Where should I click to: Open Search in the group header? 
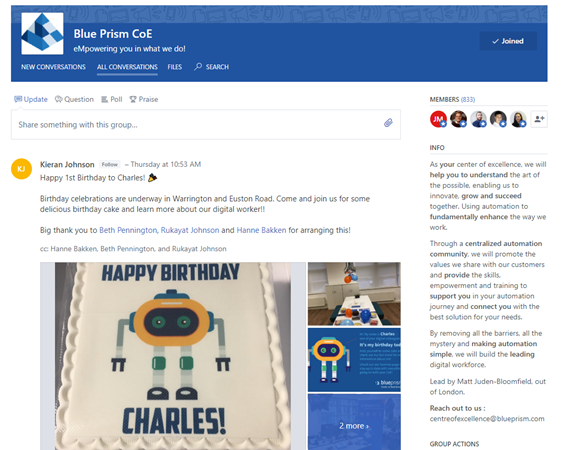click(212, 67)
